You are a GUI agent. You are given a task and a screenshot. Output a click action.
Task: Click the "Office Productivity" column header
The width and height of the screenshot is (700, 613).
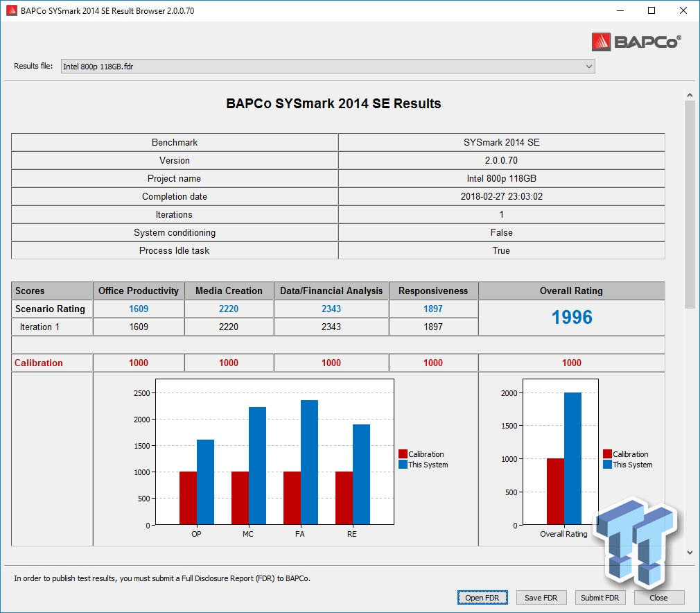139,291
